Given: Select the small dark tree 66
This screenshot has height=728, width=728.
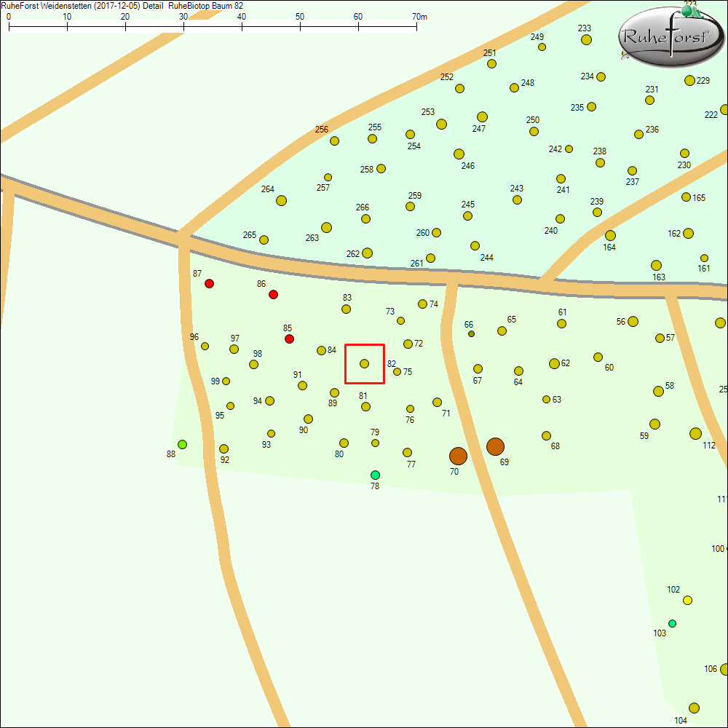Looking at the screenshot, I should coord(471,333).
